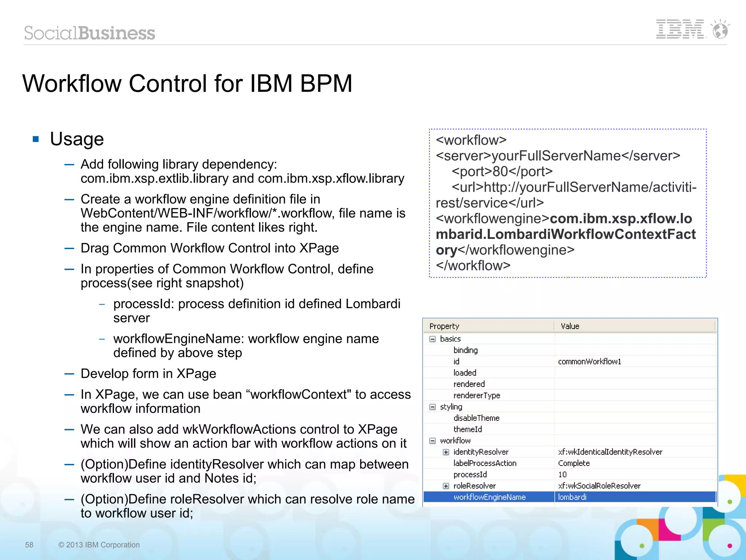
Task: Select the labelProcessAction property row
Action: point(570,463)
